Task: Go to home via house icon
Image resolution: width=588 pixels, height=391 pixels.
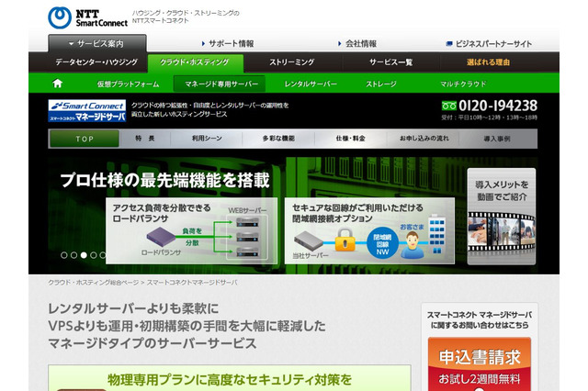Action: 57,84
